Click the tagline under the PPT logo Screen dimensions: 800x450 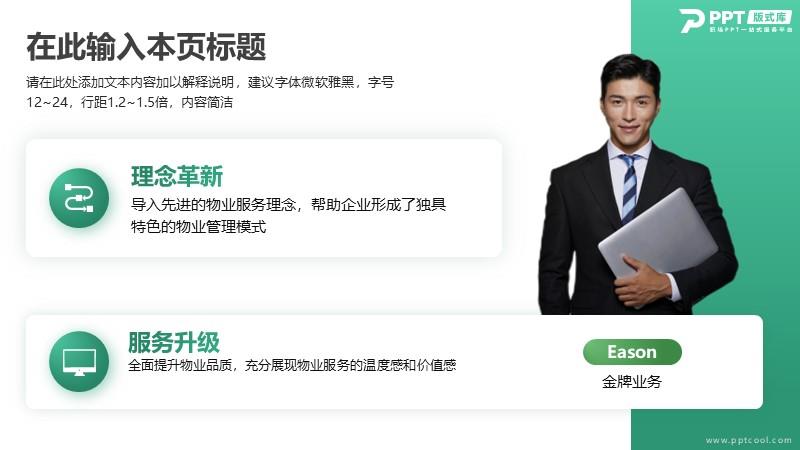click(751, 30)
